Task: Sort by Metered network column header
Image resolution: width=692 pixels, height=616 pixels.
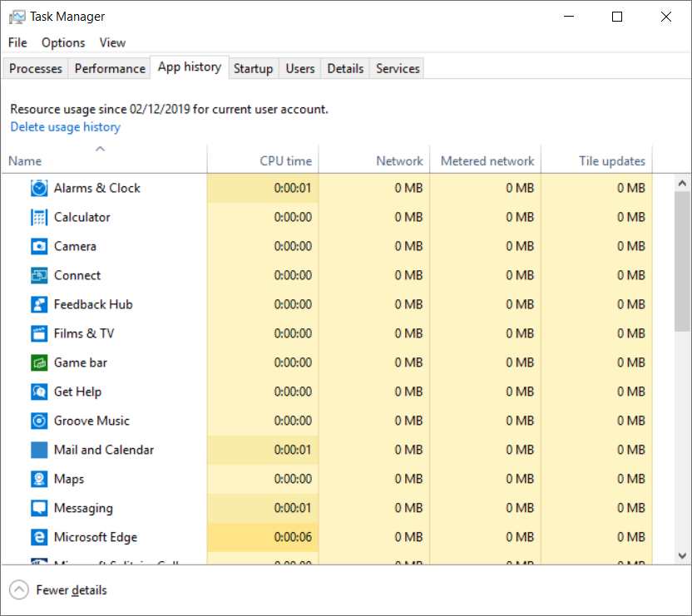Action: pyautogui.click(x=485, y=159)
